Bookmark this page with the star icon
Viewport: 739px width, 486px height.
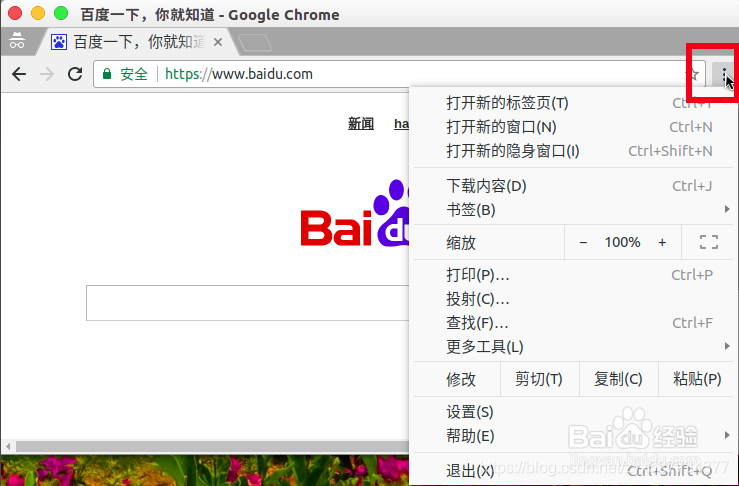click(x=693, y=74)
